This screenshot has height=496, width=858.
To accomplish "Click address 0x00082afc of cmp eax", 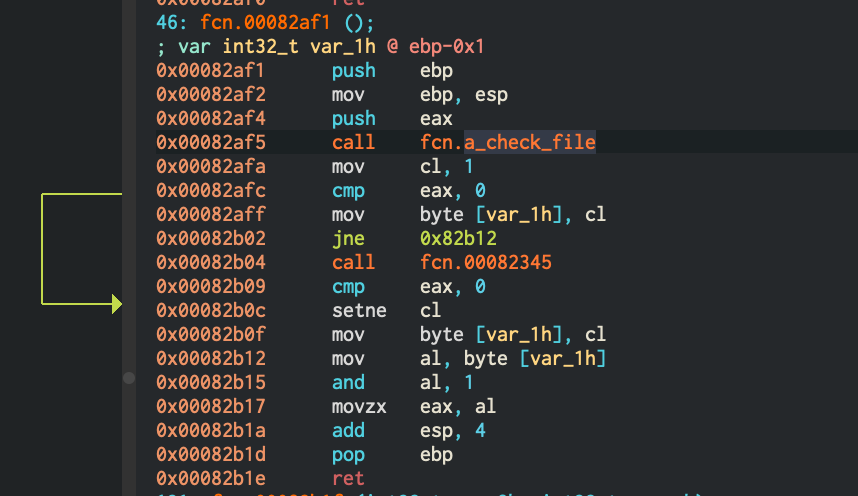I will [210, 191].
